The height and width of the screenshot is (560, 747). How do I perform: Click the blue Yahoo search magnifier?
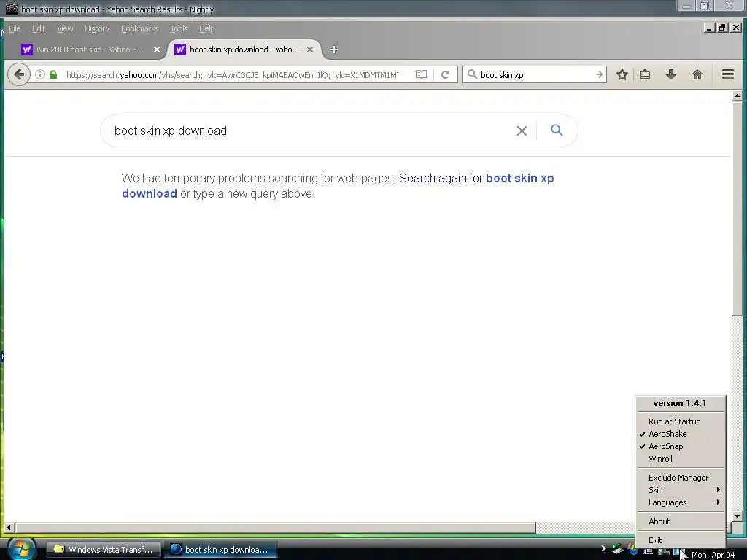(x=557, y=130)
